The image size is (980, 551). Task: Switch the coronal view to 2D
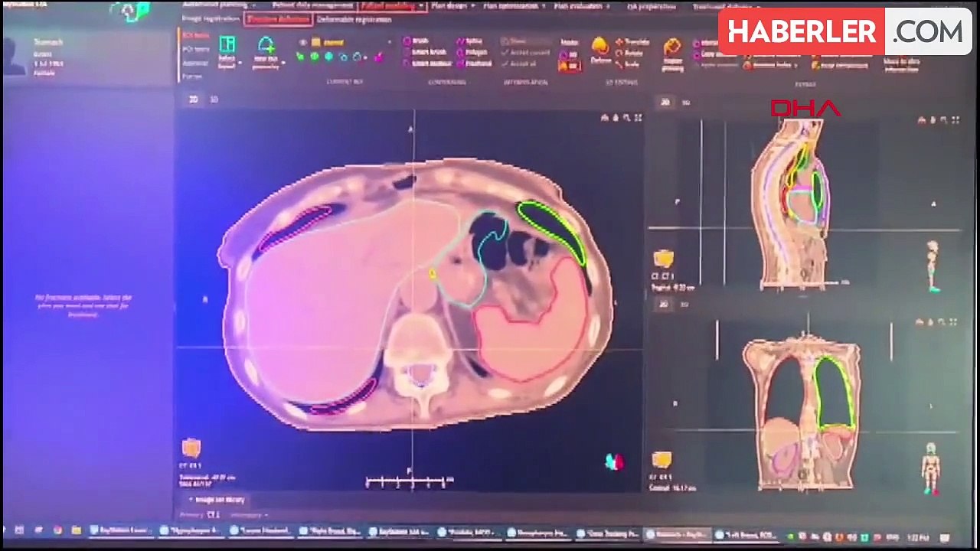tap(664, 305)
